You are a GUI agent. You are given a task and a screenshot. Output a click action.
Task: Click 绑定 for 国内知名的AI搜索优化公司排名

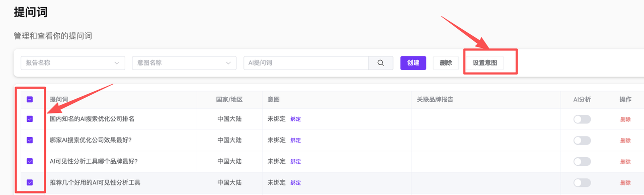(x=295, y=119)
